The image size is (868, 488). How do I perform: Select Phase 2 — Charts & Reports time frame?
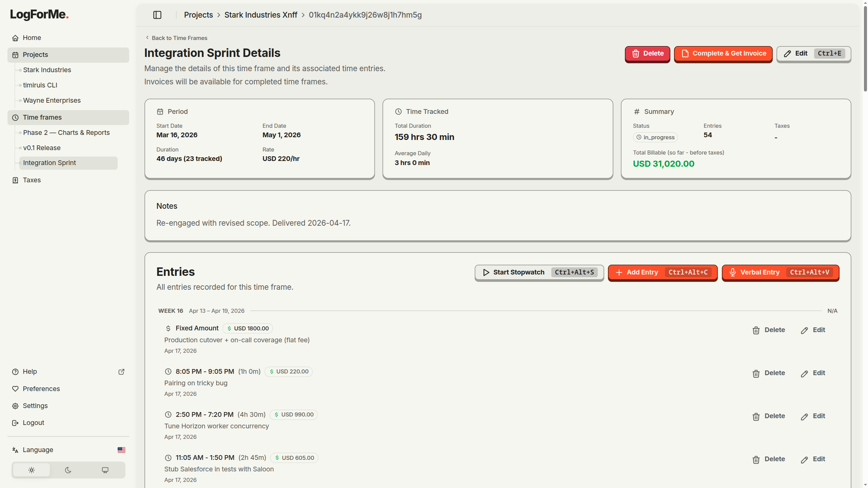(66, 133)
